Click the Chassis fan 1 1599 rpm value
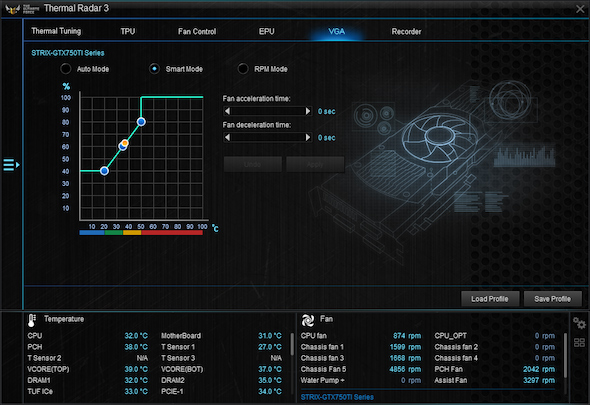This screenshot has width=590, height=405. (x=405, y=347)
